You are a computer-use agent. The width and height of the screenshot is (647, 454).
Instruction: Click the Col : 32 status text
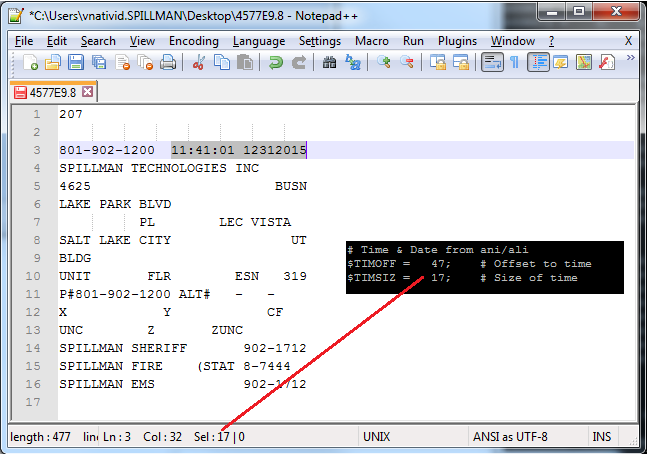point(163,437)
